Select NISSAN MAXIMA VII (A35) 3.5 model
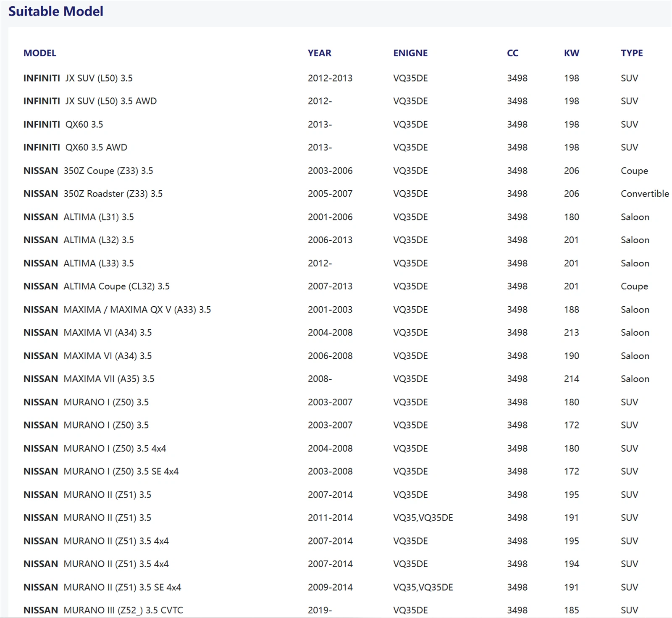 [x=89, y=379]
